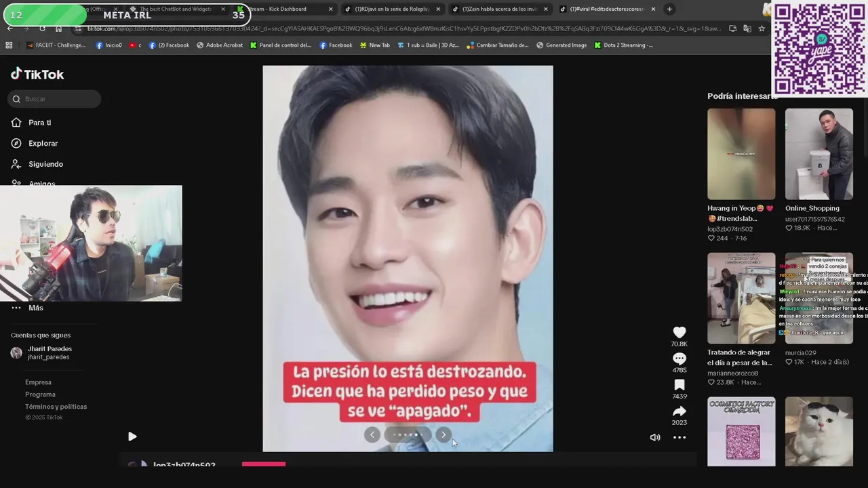Open 1 sub = Baile 3D bookmark
The width and height of the screenshot is (868, 488).
pos(428,45)
